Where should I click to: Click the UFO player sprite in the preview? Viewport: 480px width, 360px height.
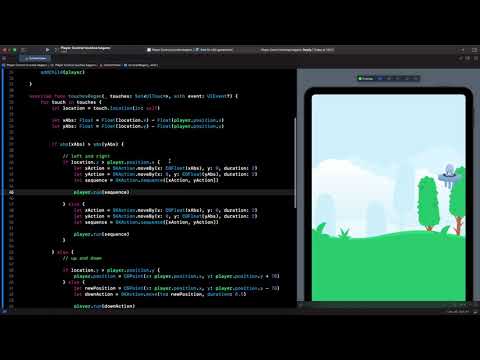tap(448, 175)
